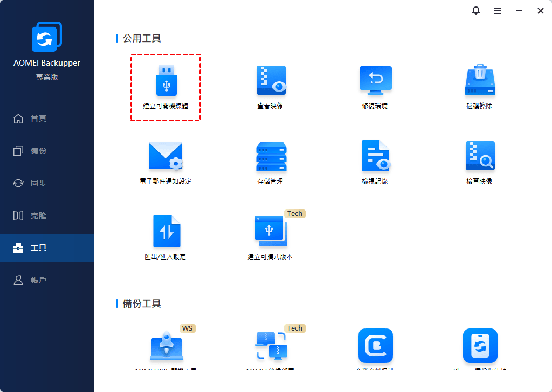Open the hamburger menu in title bar

click(498, 11)
